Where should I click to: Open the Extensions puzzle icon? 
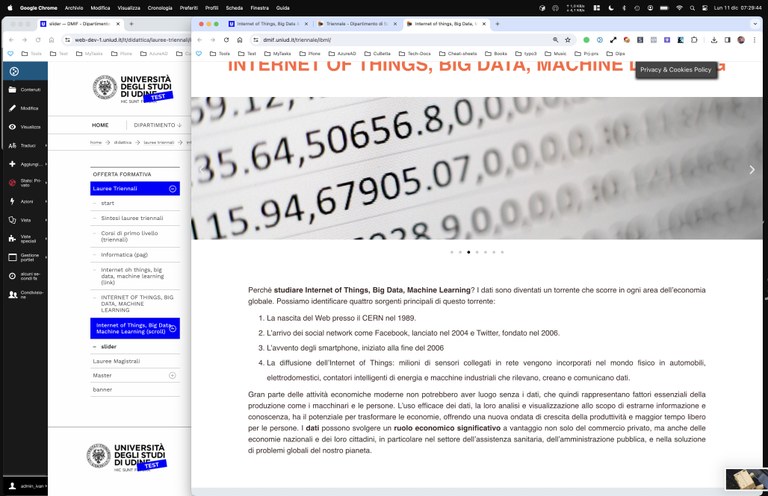coord(694,40)
